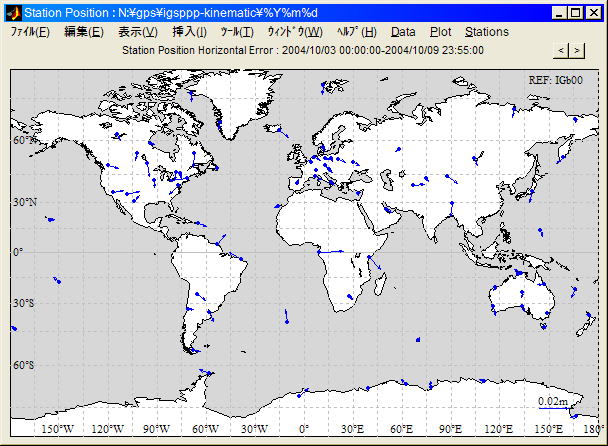Image resolution: width=608 pixels, height=446 pixels.
Task: Open the 編集(E) edit menu
Action: [83, 32]
